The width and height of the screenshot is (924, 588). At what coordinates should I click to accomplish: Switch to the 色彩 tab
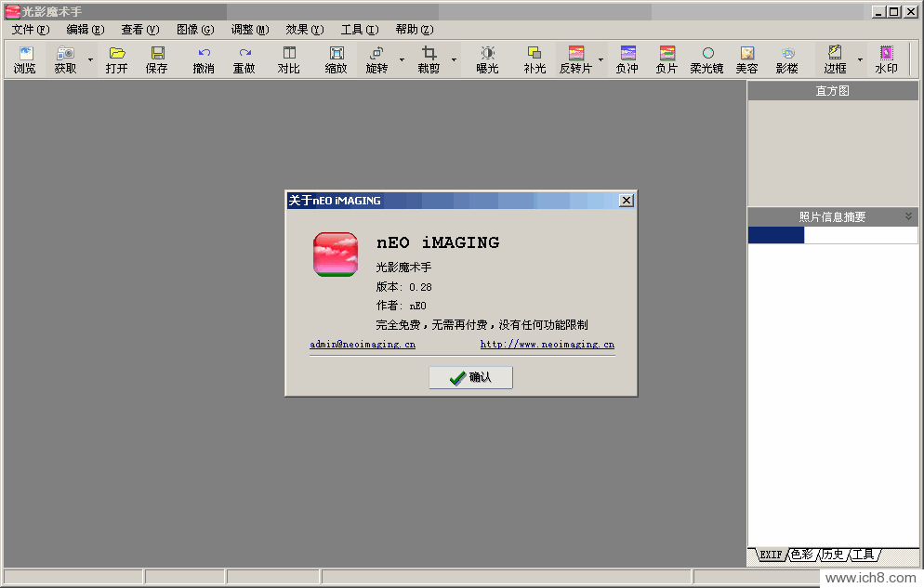802,555
